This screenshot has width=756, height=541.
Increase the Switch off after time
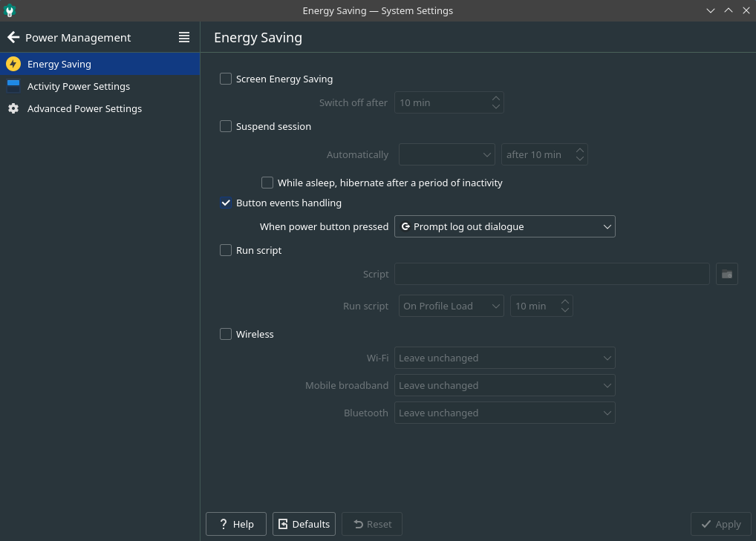(x=495, y=98)
